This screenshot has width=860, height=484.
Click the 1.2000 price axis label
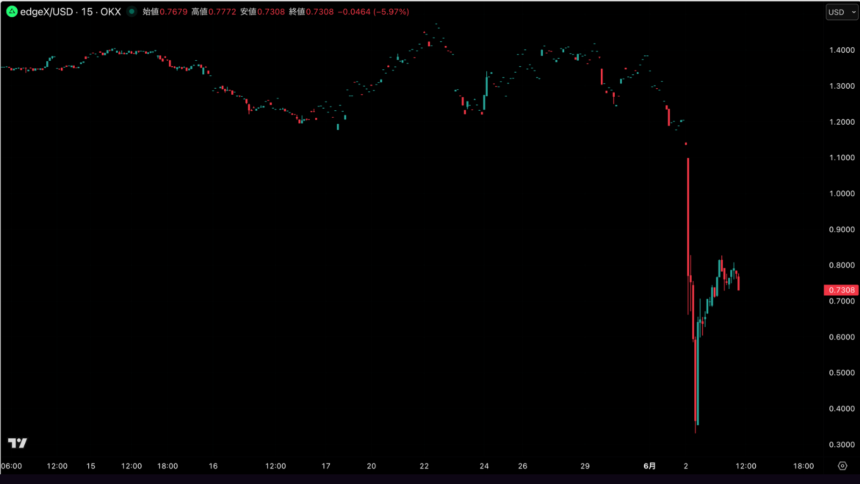[842, 122]
